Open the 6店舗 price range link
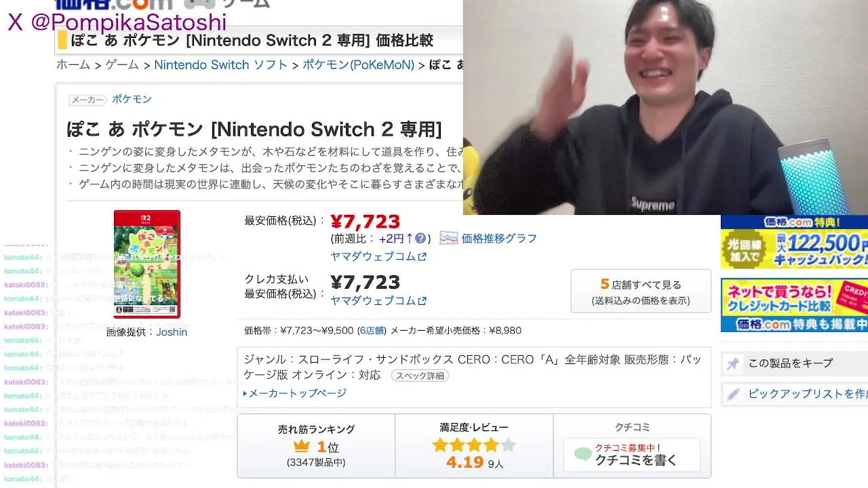Image resolution: width=868 pixels, height=488 pixels. pos(372,331)
